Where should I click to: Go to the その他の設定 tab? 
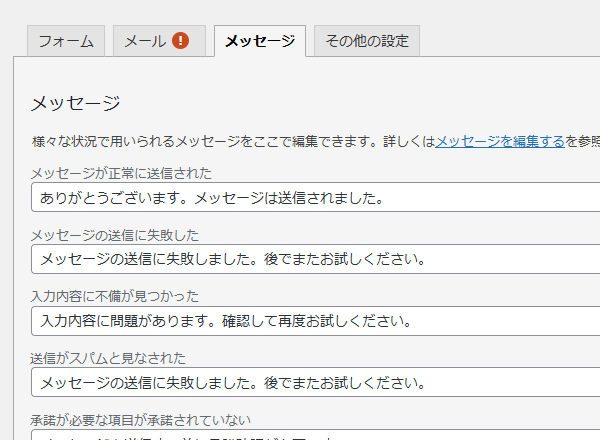coord(367,41)
